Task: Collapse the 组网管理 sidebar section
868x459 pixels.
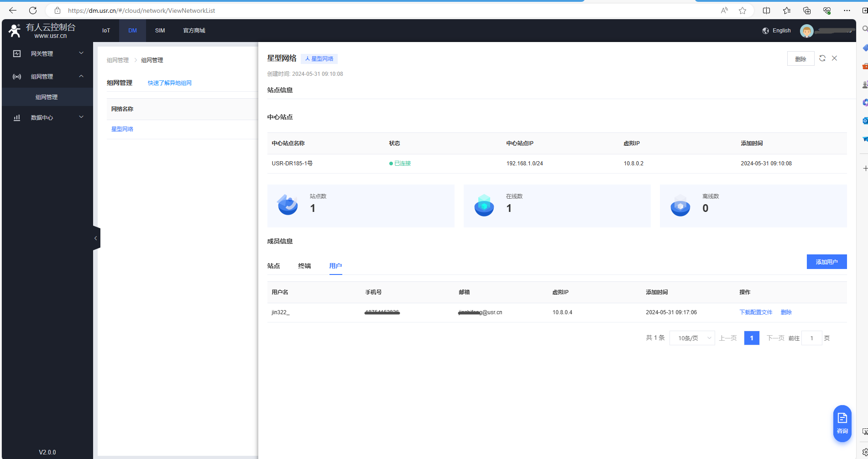Action: click(47, 76)
